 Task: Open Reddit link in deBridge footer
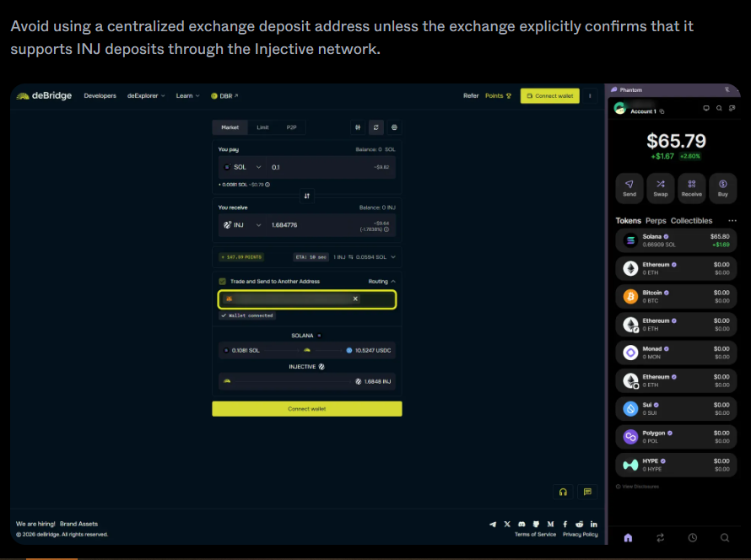[580, 524]
